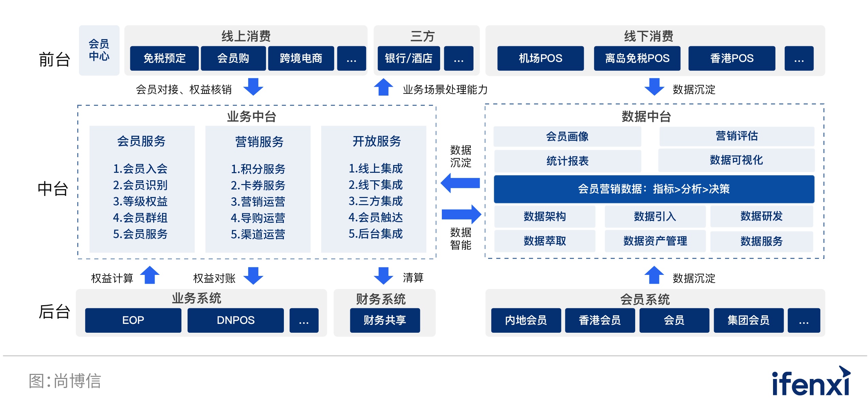Click the ellipsis box in 会员系统
The image size is (868, 413).
[x=804, y=320]
